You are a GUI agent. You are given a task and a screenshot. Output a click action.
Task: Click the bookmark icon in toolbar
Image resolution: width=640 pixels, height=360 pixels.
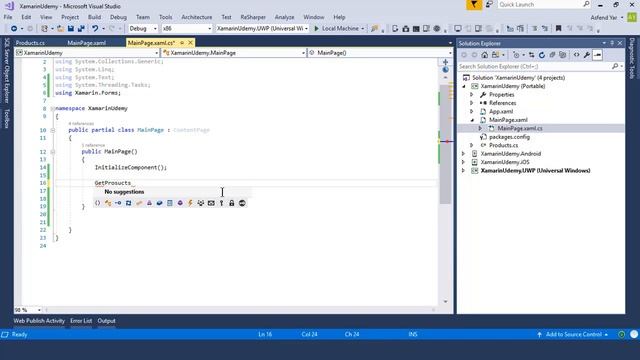pos(558,29)
